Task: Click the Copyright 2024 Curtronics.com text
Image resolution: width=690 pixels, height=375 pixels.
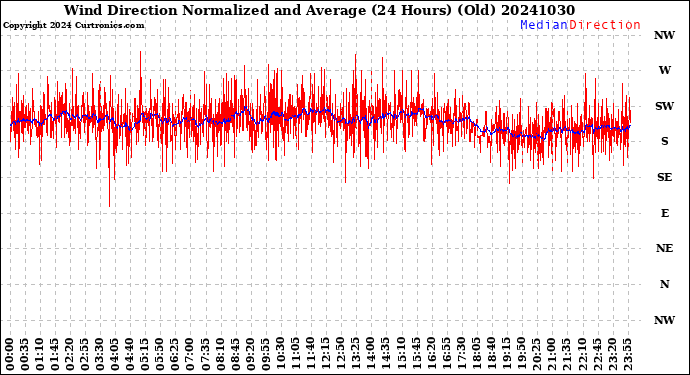Action: pyautogui.click(x=73, y=26)
